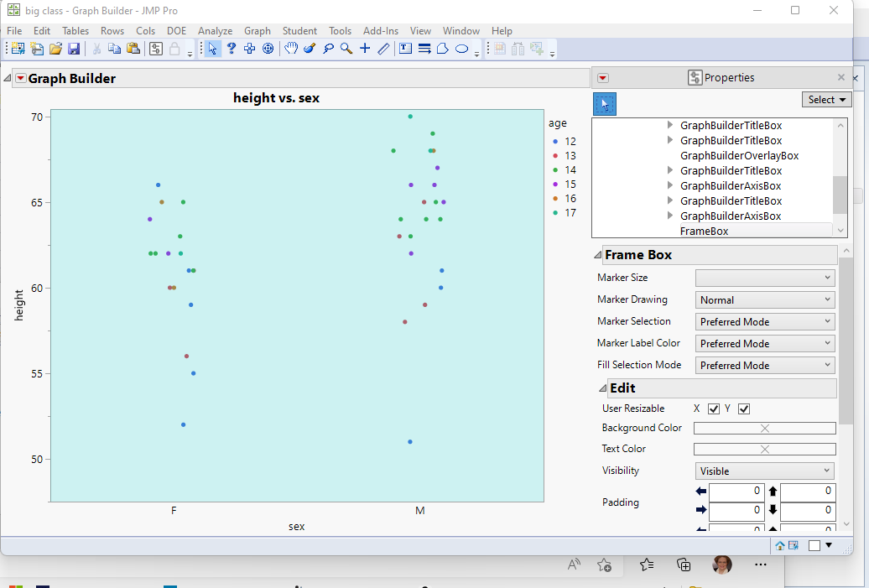Select the oval Shape tool
The width and height of the screenshot is (869, 588).
[x=461, y=49]
